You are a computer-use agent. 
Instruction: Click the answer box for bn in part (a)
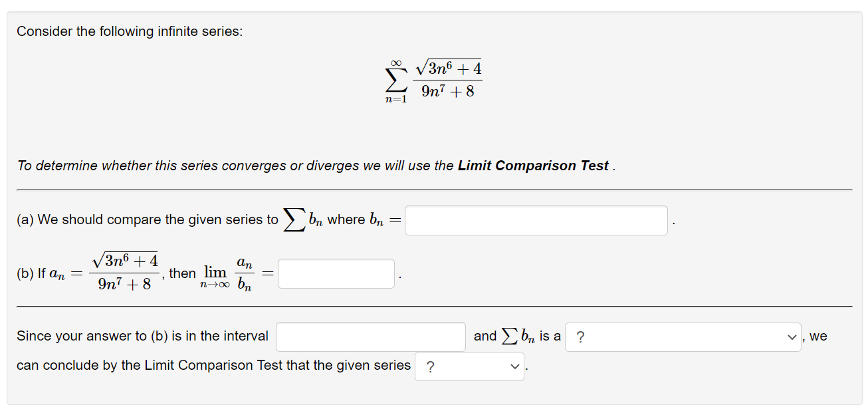(535, 219)
